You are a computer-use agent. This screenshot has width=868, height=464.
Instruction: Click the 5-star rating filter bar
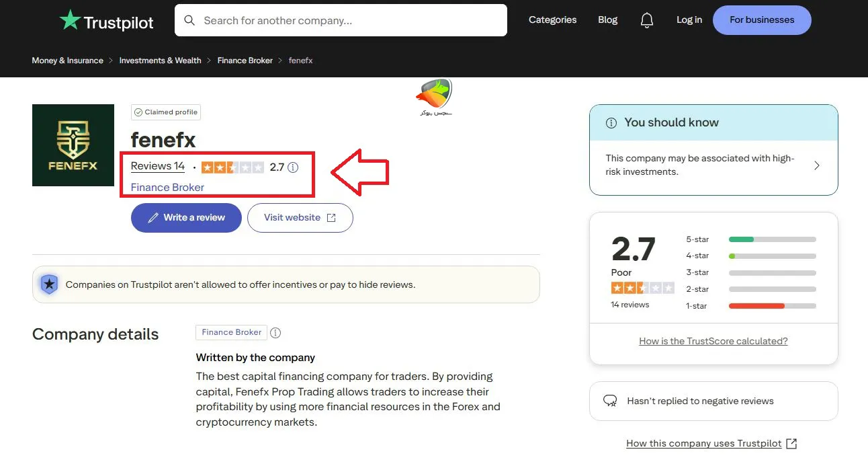click(772, 239)
